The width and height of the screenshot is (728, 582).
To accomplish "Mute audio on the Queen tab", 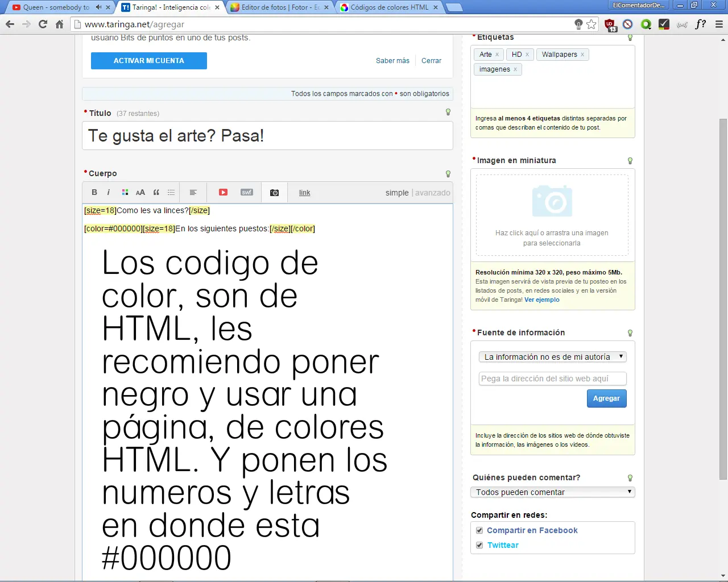I will (x=98, y=7).
